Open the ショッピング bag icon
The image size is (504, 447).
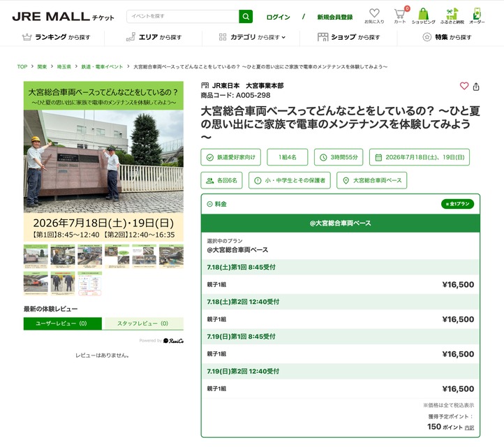[423, 16]
